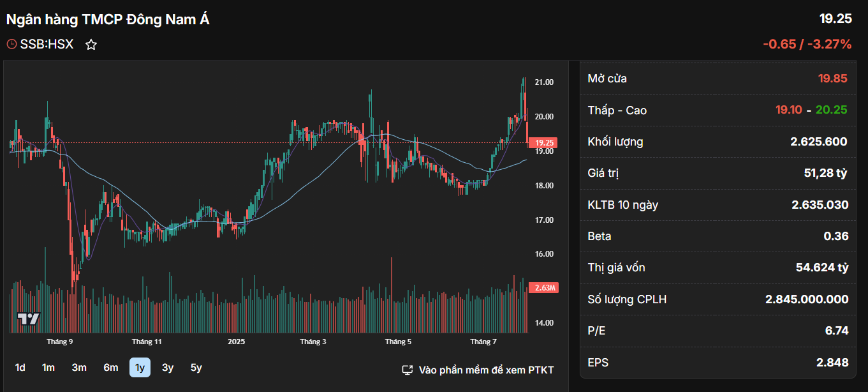Viewport: 868px width, 392px height.
Task: Click the Beta label
Action: 600,236
